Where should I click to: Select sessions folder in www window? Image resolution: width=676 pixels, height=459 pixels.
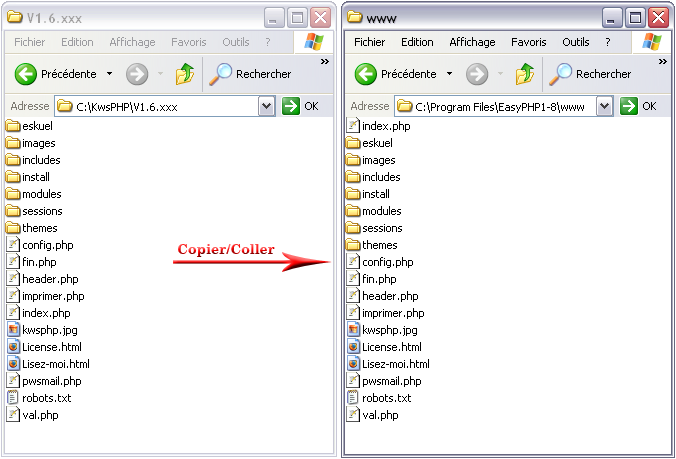pyautogui.click(x=375, y=228)
